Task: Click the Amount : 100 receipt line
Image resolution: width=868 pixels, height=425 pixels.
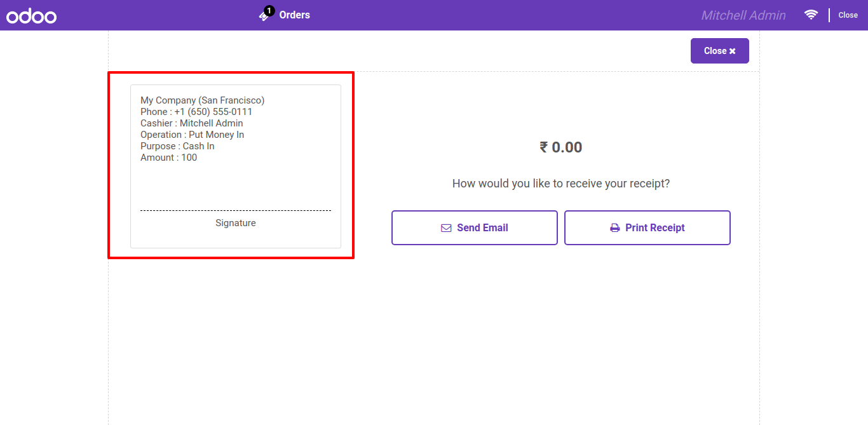Action: 169,158
